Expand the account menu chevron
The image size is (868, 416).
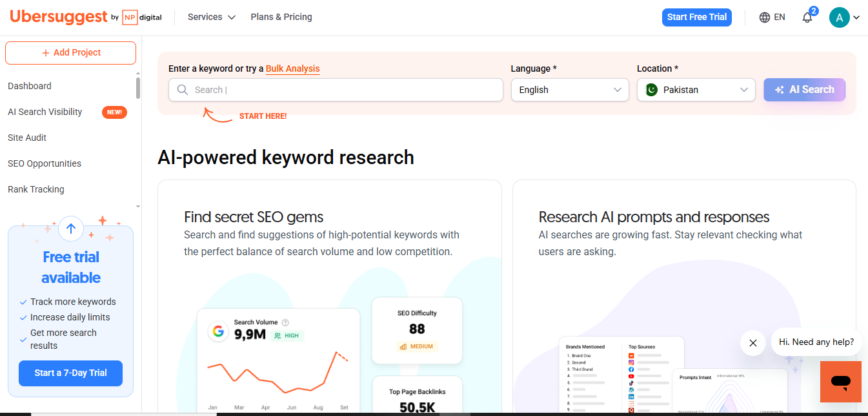coord(856,18)
